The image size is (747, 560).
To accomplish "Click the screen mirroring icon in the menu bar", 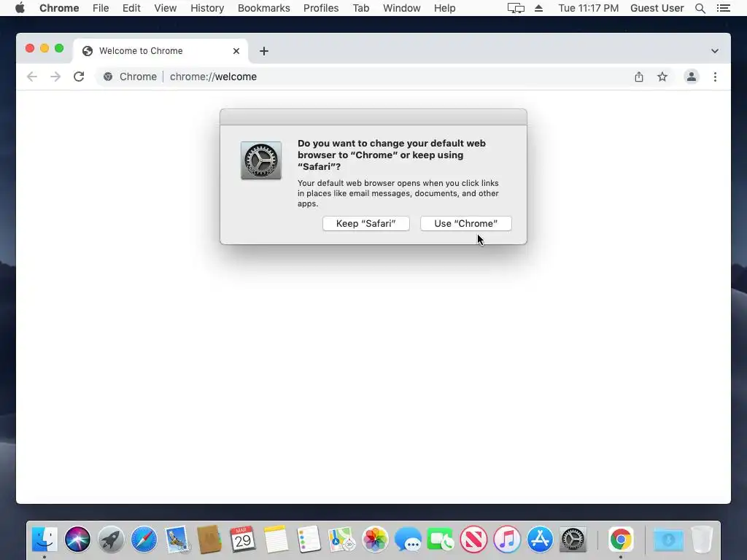I will [516, 8].
